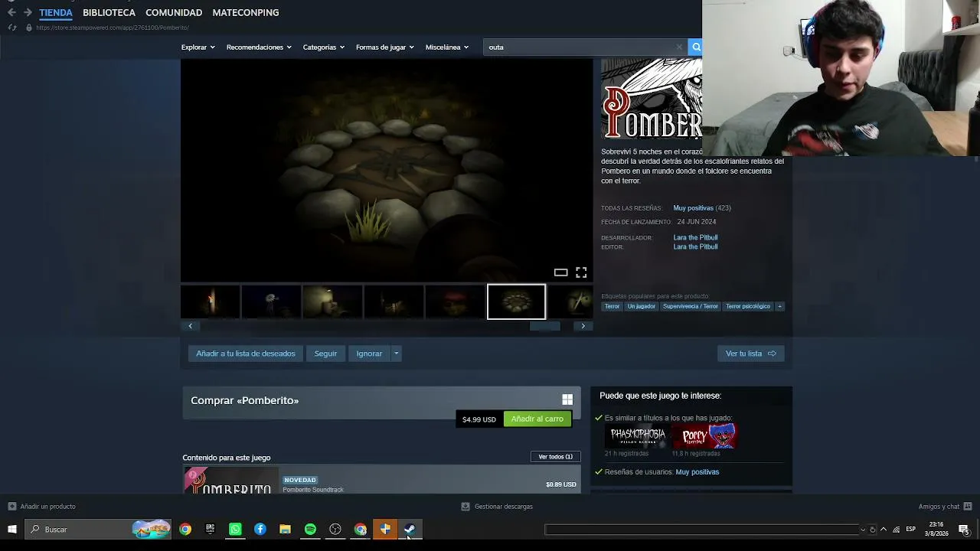
Task: Click the store search magnifier button
Action: coord(695,47)
